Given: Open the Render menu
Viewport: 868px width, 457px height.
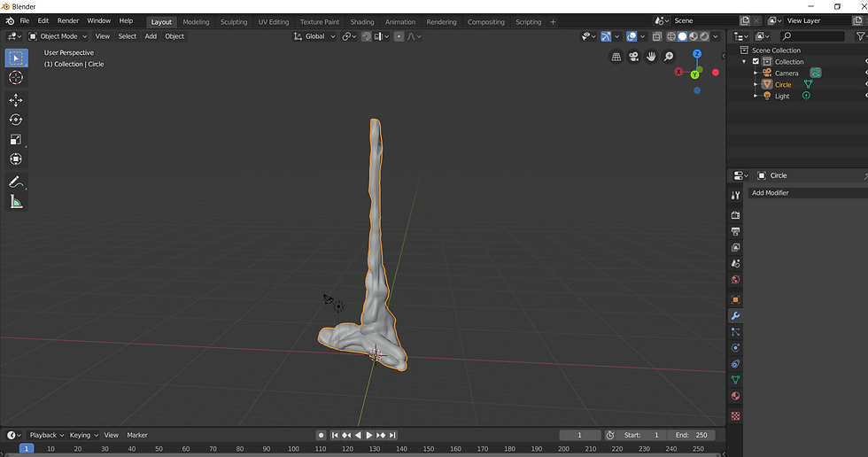Looking at the screenshot, I should tap(68, 21).
